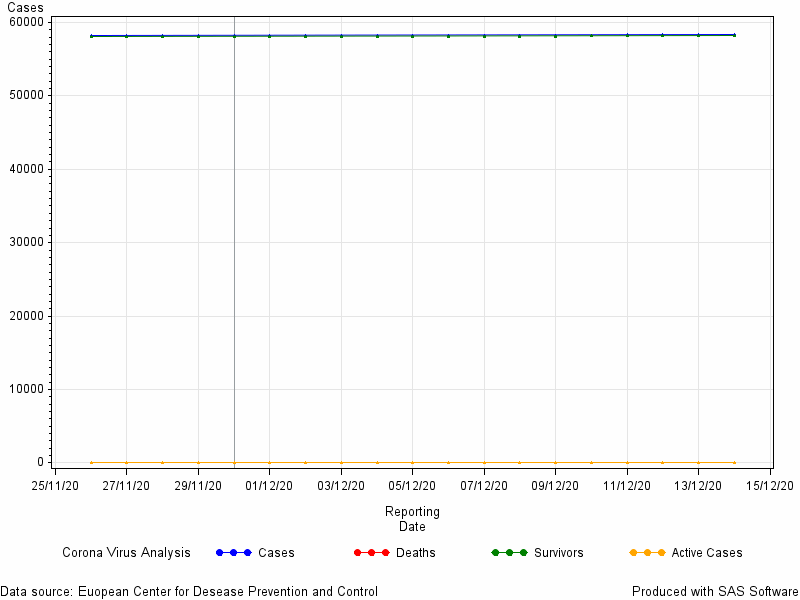The height and width of the screenshot is (600, 800).
Task: Click the 09/12/20 date label
Action: (x=556, y=485)
